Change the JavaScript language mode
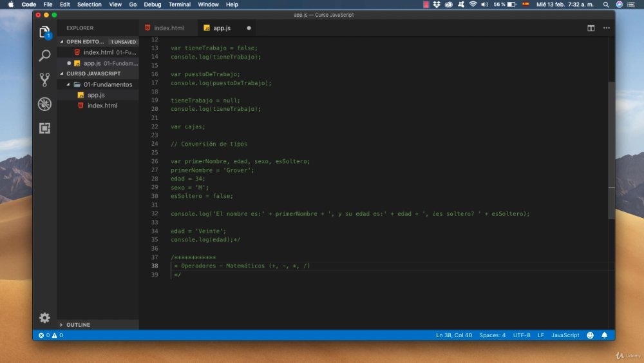 point(565,335)
